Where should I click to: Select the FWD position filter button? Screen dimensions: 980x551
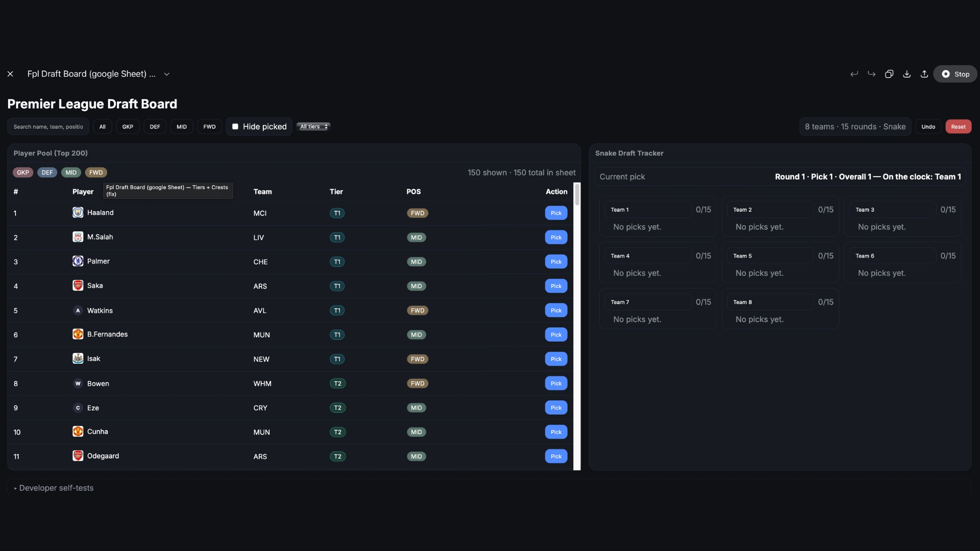(209, 127)
